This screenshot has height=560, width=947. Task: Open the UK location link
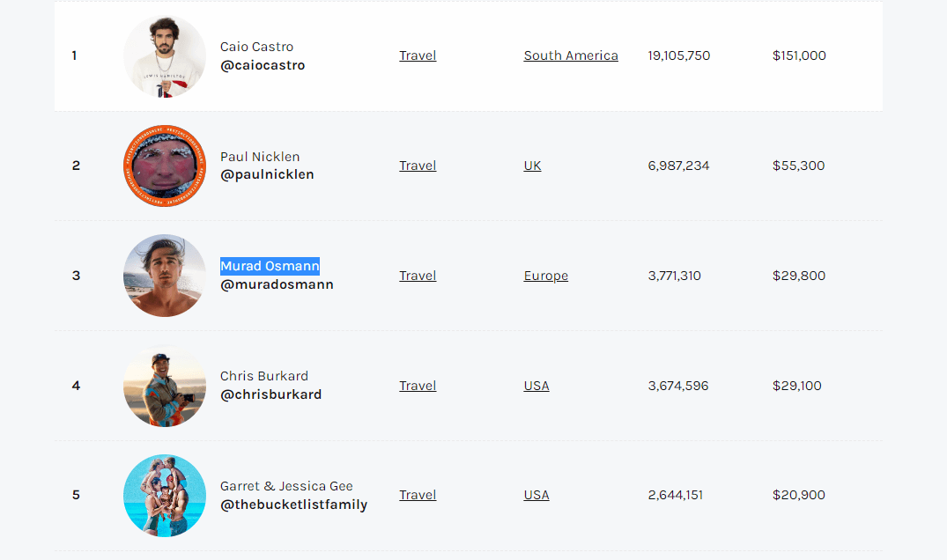[532, 166]
